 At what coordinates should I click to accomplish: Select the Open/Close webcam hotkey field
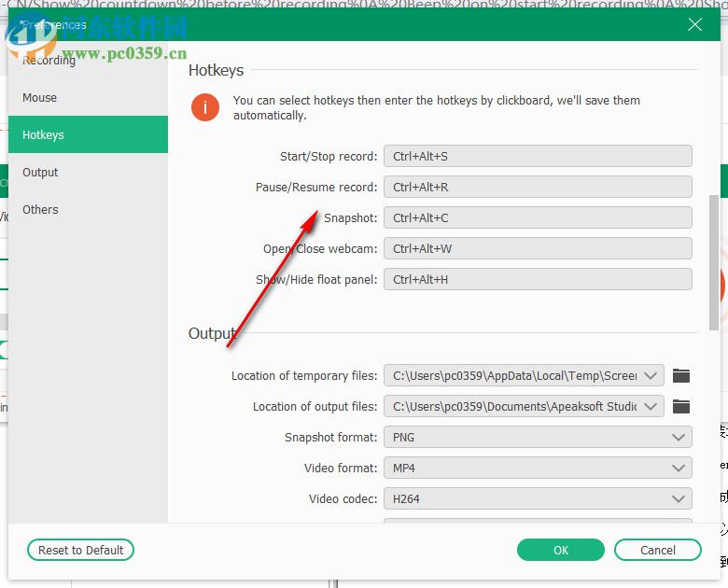(538, 248)
